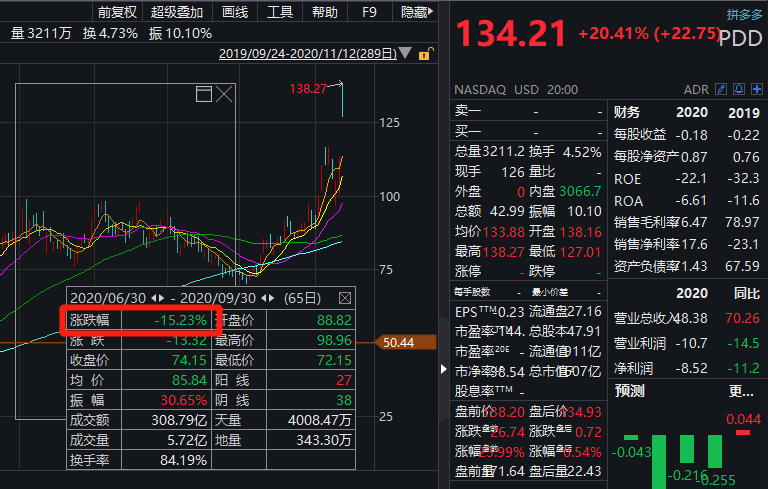Select the 收盘价 value 74.15

190,360
